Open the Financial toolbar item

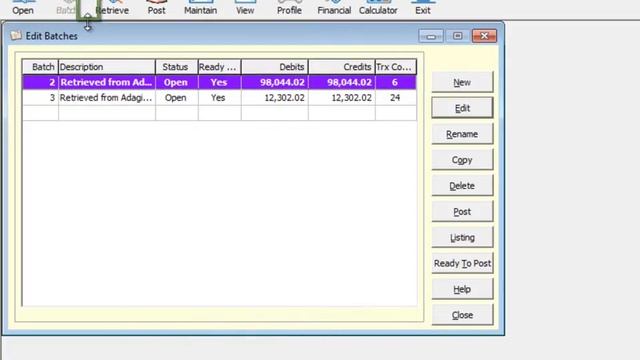point(334,8)
